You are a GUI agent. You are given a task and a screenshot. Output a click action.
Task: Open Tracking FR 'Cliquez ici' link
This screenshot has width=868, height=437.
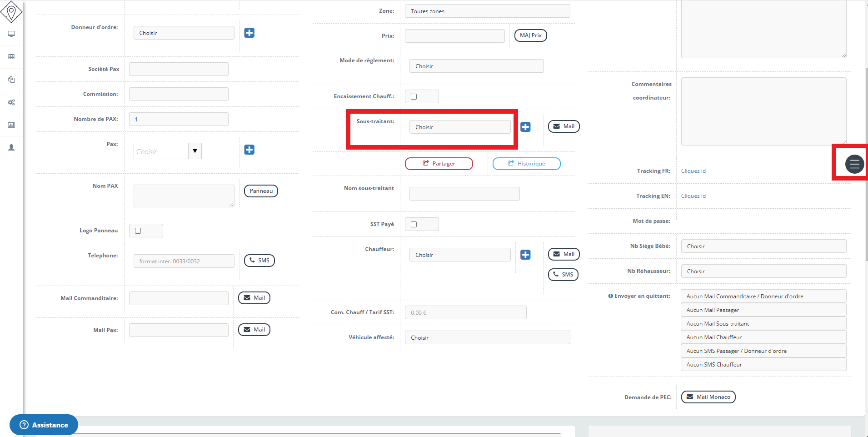click(x=693, y=171)
